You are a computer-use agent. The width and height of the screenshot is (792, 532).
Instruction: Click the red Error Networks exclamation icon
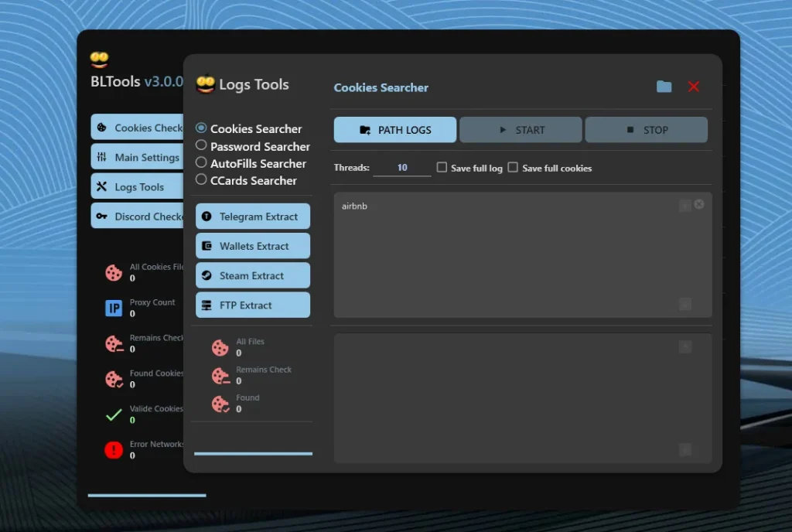[x=114, y=450]
